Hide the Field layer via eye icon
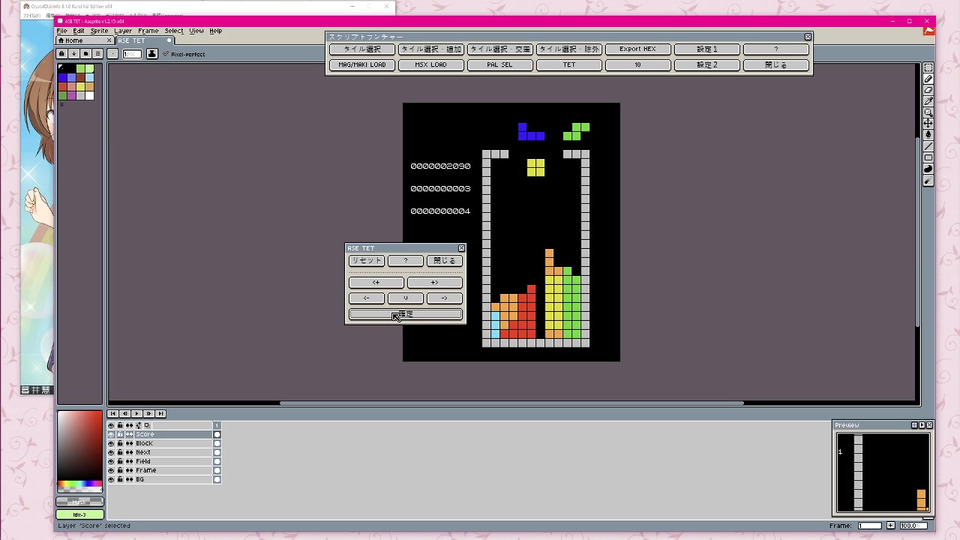960x540 pixels. [111, 462]
